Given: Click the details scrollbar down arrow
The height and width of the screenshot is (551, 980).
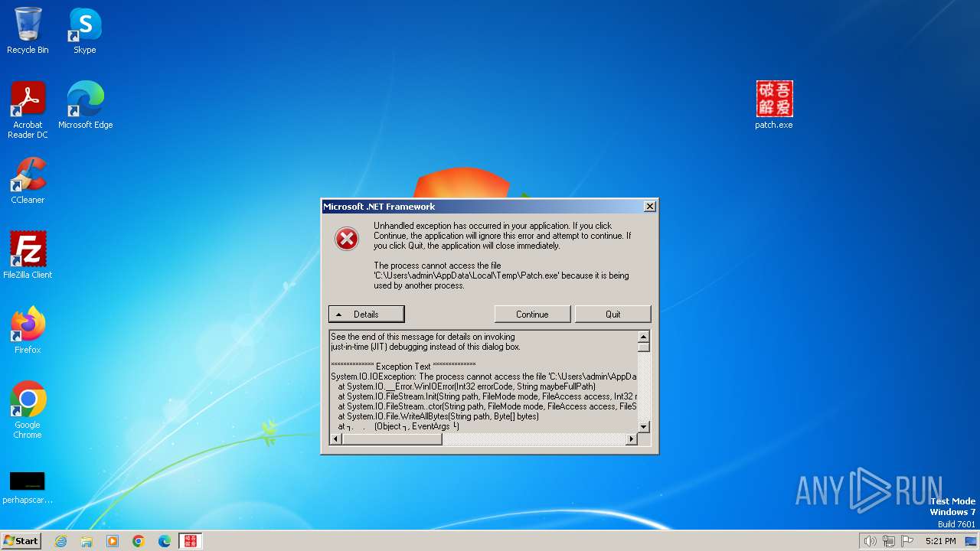Looking at the screenshot, I should click(x=644, y=427).
